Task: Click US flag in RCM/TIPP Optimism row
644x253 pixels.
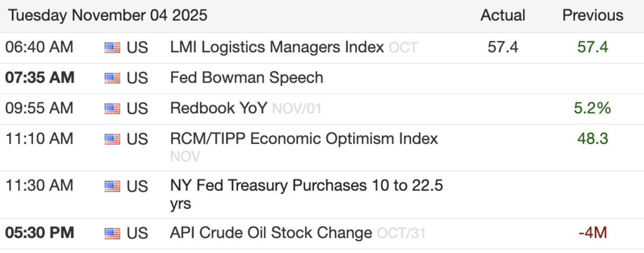Action: tap(112, 139)
